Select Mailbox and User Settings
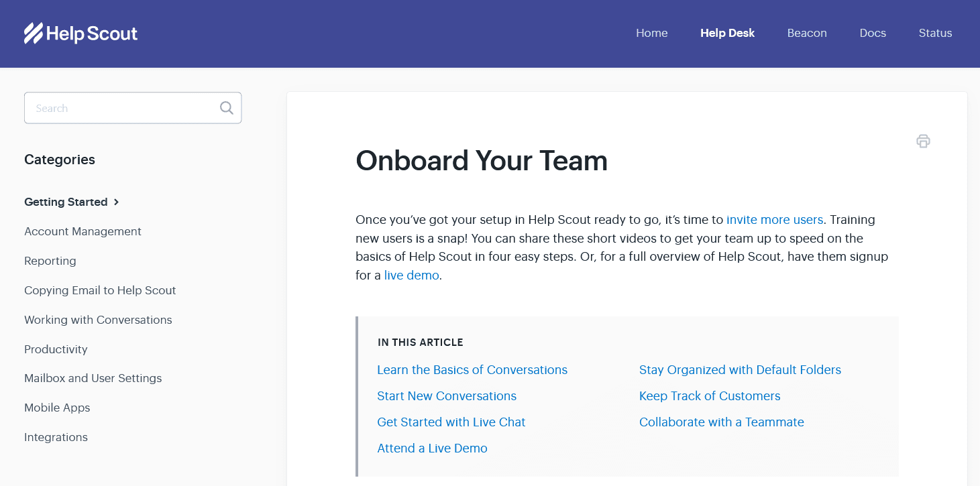 93,378
